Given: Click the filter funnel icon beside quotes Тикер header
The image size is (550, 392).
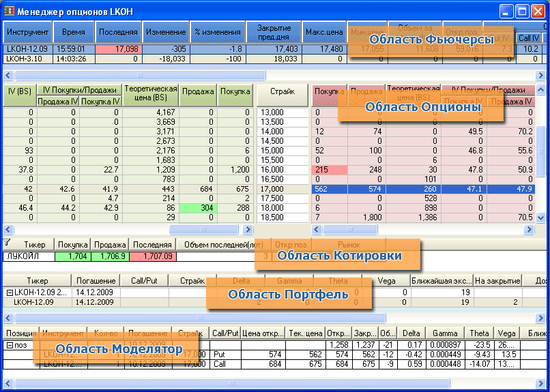Looking at the screenshot, I should (7, 243).
